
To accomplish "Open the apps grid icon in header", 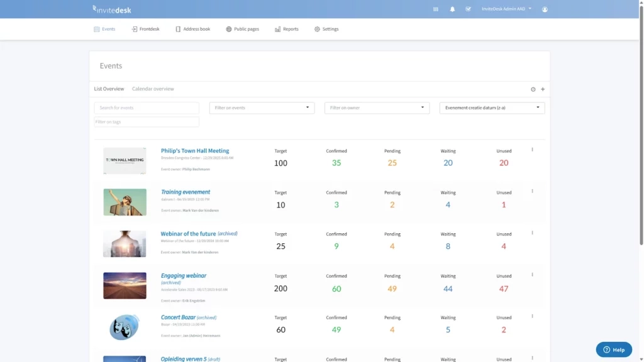I will tap(436, 9).
